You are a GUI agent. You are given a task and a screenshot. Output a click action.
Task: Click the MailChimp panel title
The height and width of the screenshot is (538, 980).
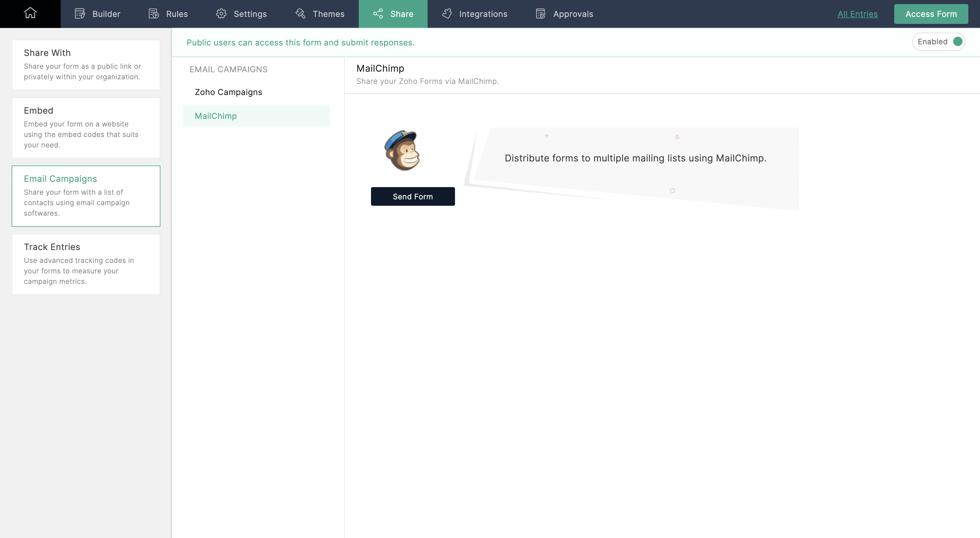(x=380, y=68)
